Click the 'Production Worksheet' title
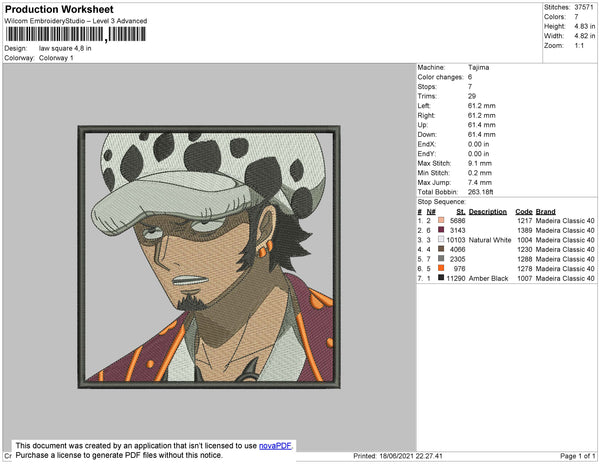 (59, 10)
